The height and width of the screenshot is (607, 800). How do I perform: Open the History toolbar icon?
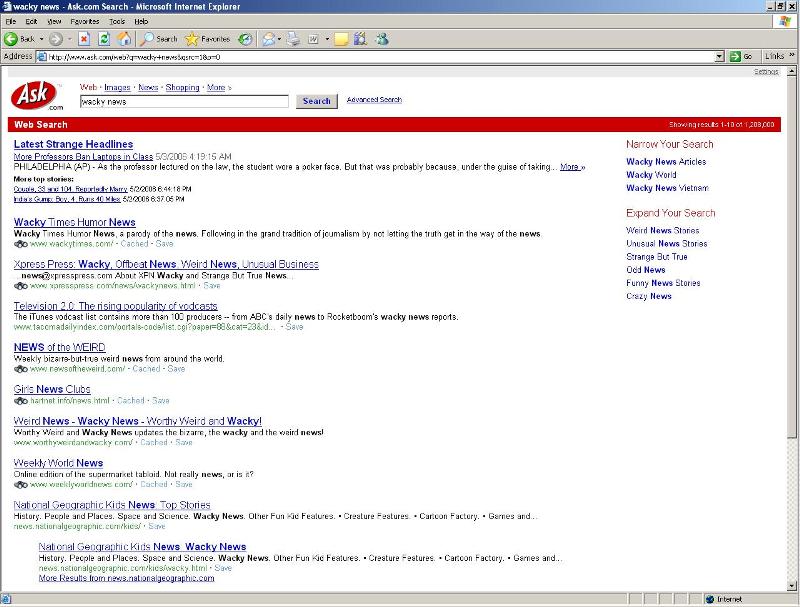245,39
